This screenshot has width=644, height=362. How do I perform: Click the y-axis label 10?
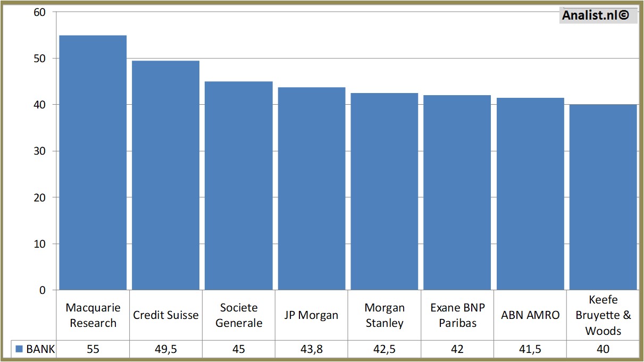tap(39, 244)
